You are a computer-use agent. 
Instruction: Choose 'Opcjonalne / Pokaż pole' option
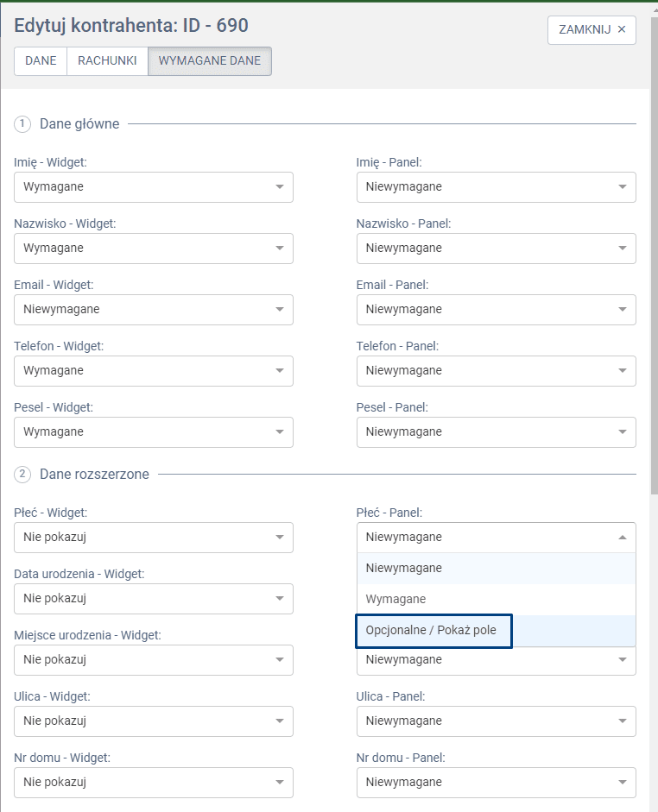point(433,631)
